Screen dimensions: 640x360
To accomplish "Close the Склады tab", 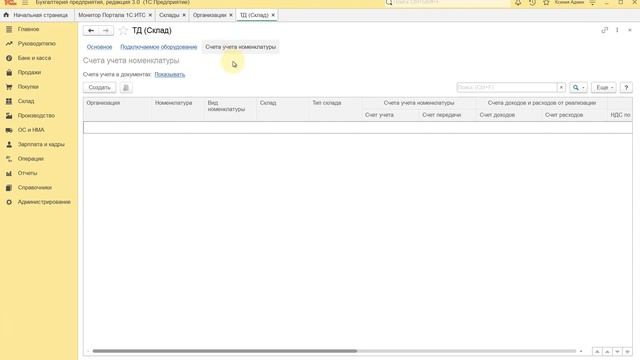I will 184,15.
